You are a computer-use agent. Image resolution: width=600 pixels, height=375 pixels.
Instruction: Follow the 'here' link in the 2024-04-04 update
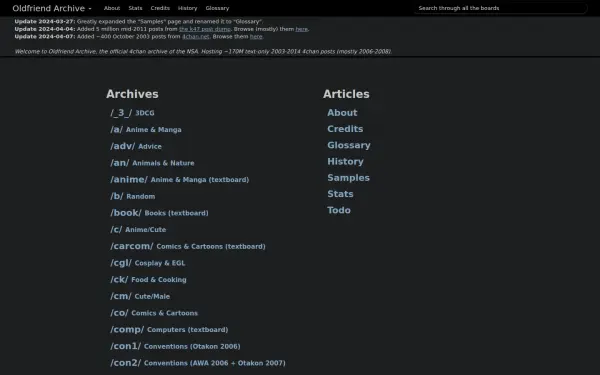coord(302,29)
